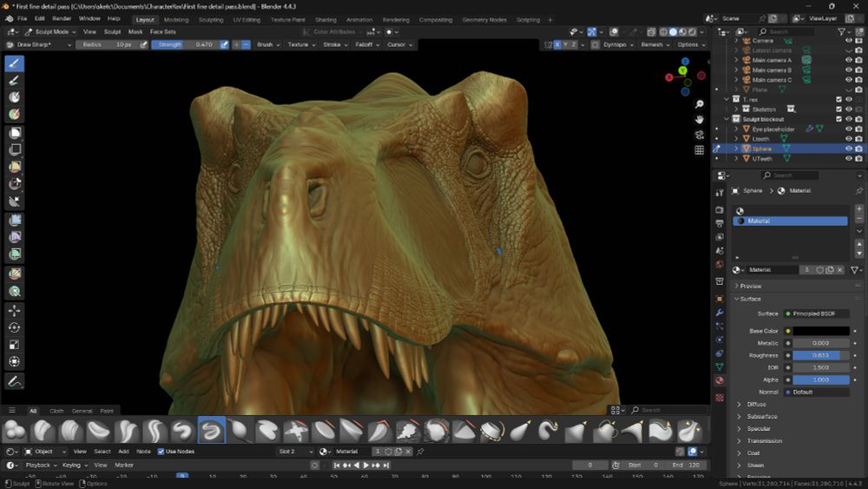Select the Draw brush tool at top of toolbar
The image size is (868, 489).
click(15, 63)
